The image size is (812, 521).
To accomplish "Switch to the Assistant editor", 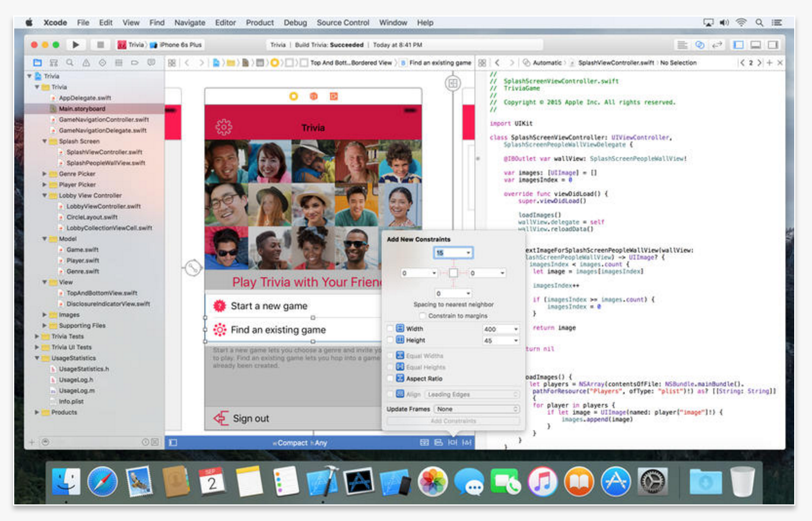I will click(700, 45).
